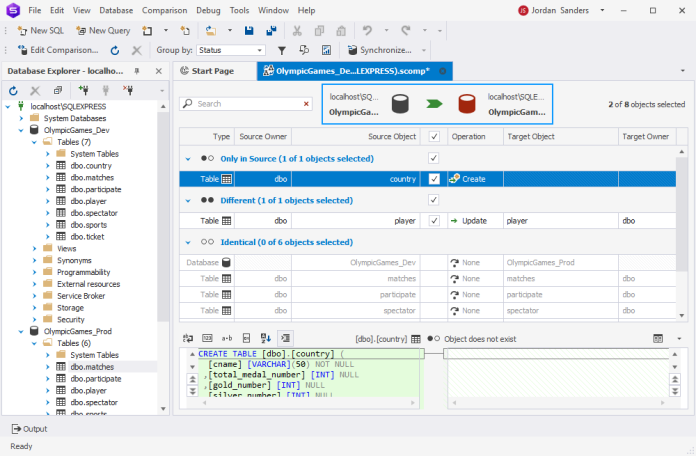This screenshot has height=456, width=696.
Task: Click the comparison grid vertical scrollbar
Action: pos(682,234)
